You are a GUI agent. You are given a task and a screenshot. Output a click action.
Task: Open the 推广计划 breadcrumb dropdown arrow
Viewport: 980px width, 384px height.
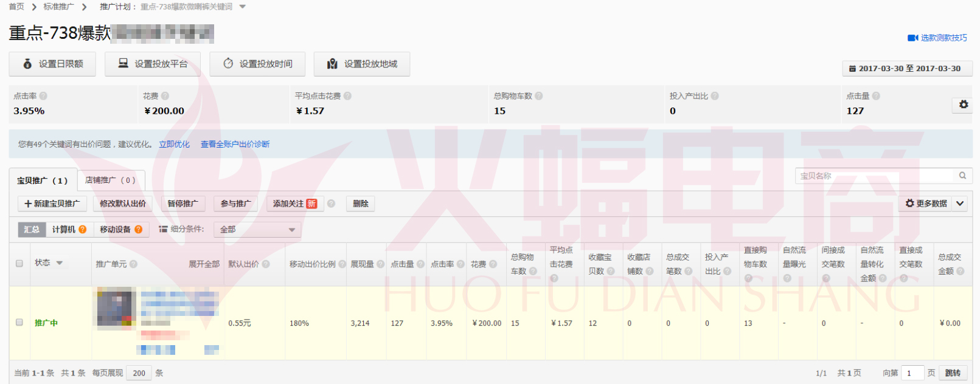[243, 7]
